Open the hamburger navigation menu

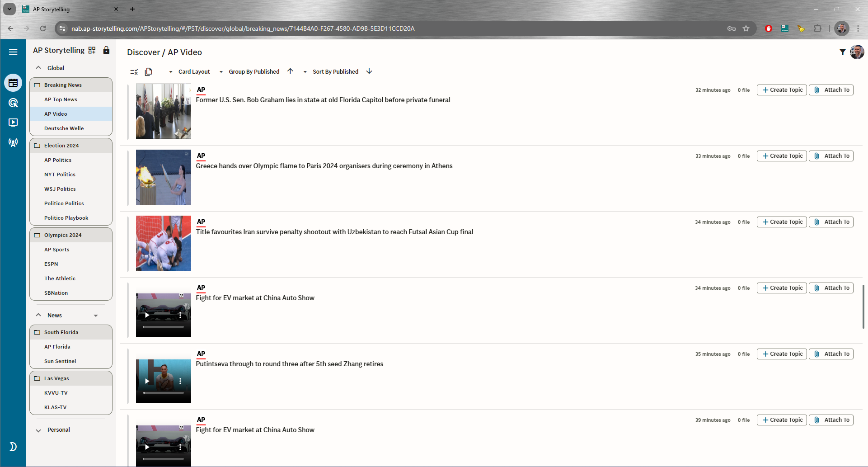tap(13, 52)
